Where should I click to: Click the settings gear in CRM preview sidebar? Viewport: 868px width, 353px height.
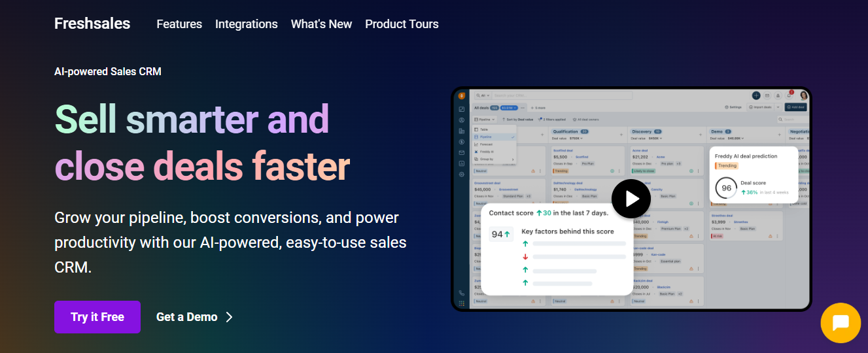click(462, 175)
